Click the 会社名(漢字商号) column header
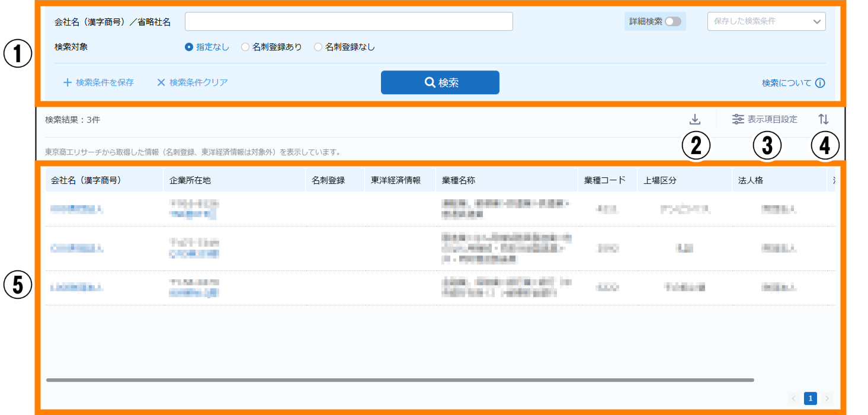The image size is (868, 415). [87, 180]
